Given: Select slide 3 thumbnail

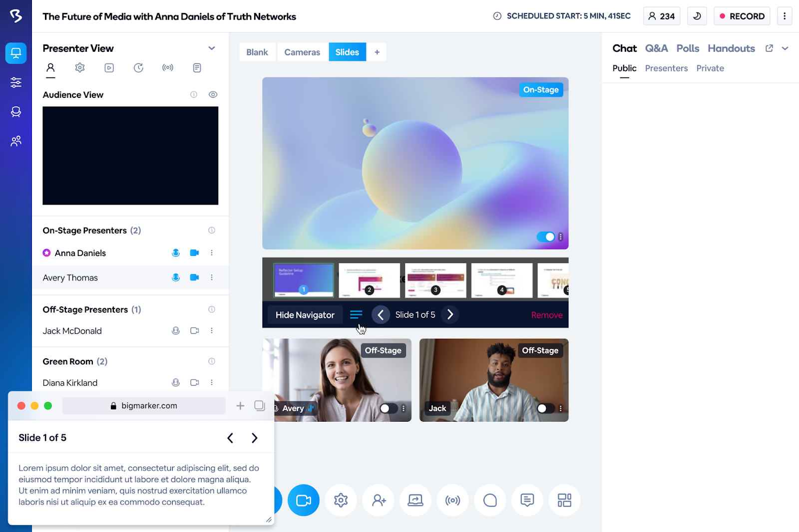Looking at the screenshot, I should pyautogui.click(x=435, y=280).
